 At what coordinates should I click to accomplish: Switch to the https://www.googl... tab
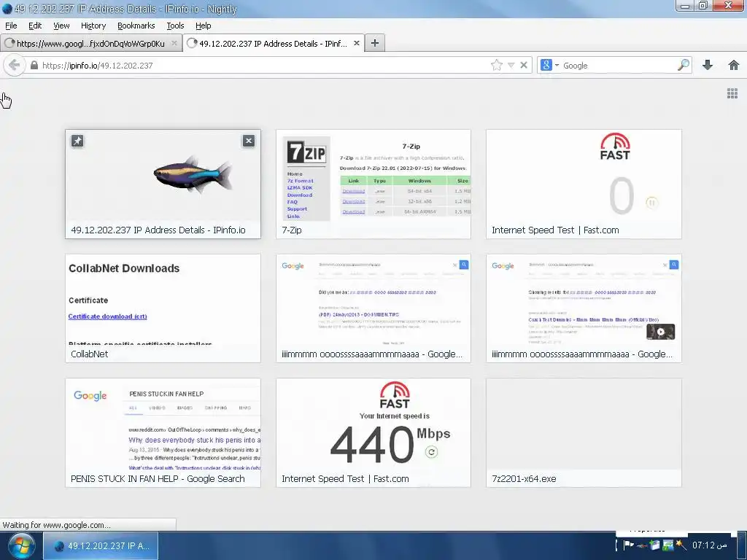[90, 43]
